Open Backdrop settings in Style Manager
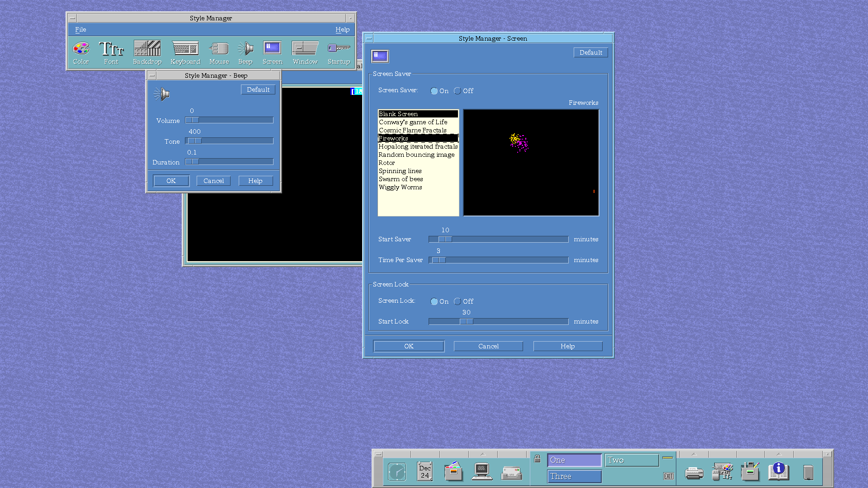Viewport: 868px width, 488px height. coord(147,53)
